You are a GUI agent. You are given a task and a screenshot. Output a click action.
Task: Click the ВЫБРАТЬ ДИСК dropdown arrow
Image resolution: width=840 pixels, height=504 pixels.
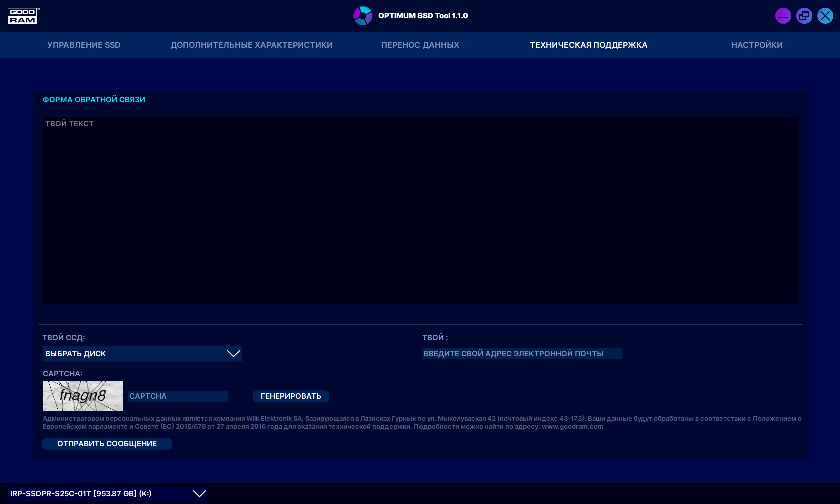233,354
